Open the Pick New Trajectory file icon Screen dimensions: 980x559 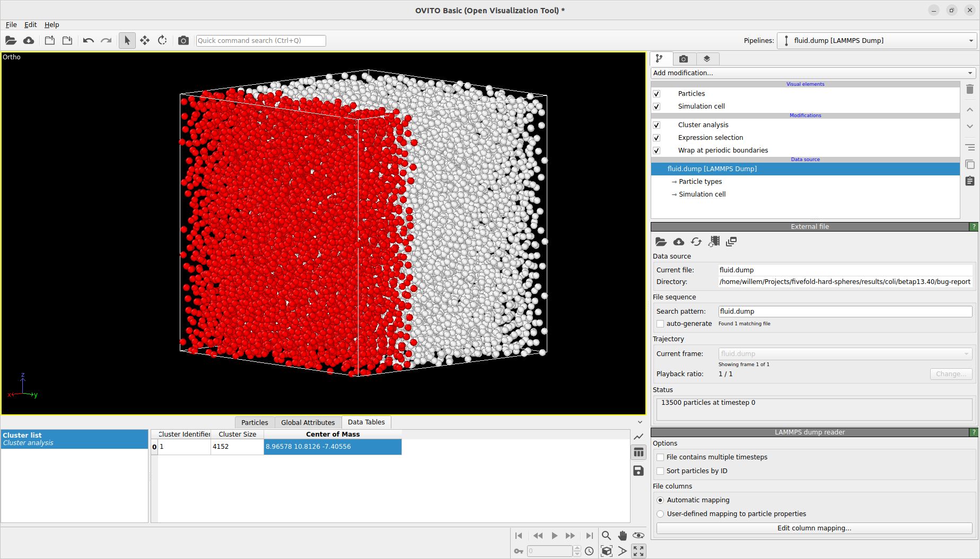(714, 241)
